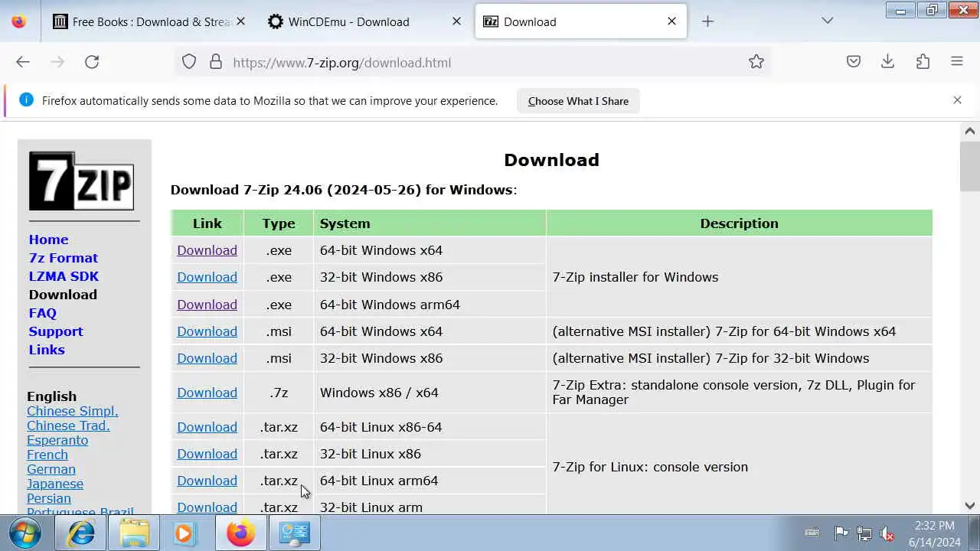Download .exe for 32-bit Windows x86

coord(207,277)
